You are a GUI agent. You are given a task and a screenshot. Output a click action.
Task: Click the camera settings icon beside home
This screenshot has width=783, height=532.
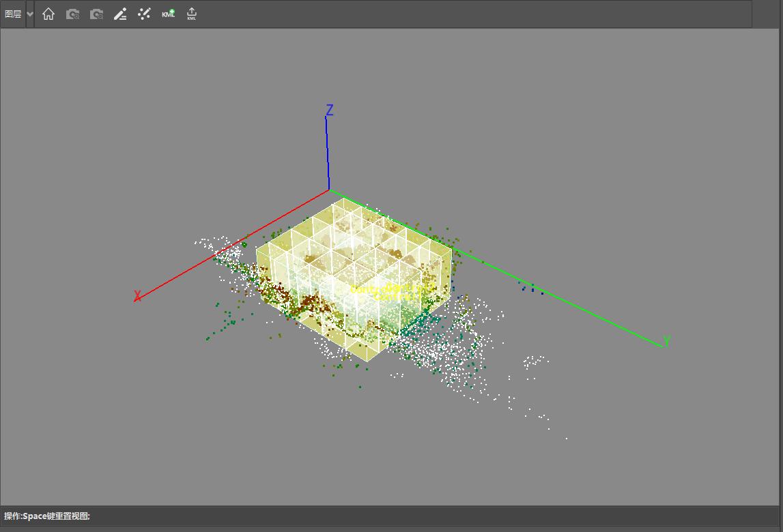coord(72,14)
